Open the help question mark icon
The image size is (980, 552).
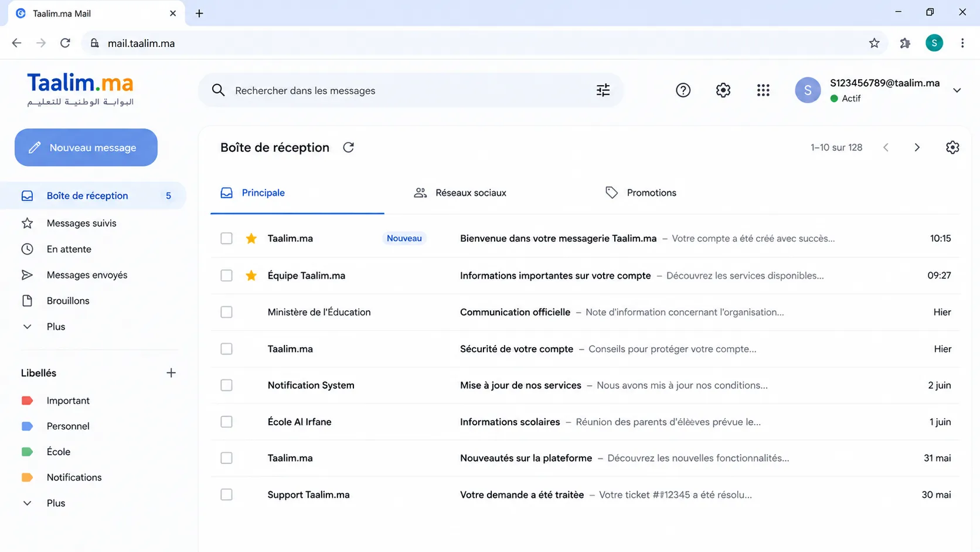pos(683,90)
